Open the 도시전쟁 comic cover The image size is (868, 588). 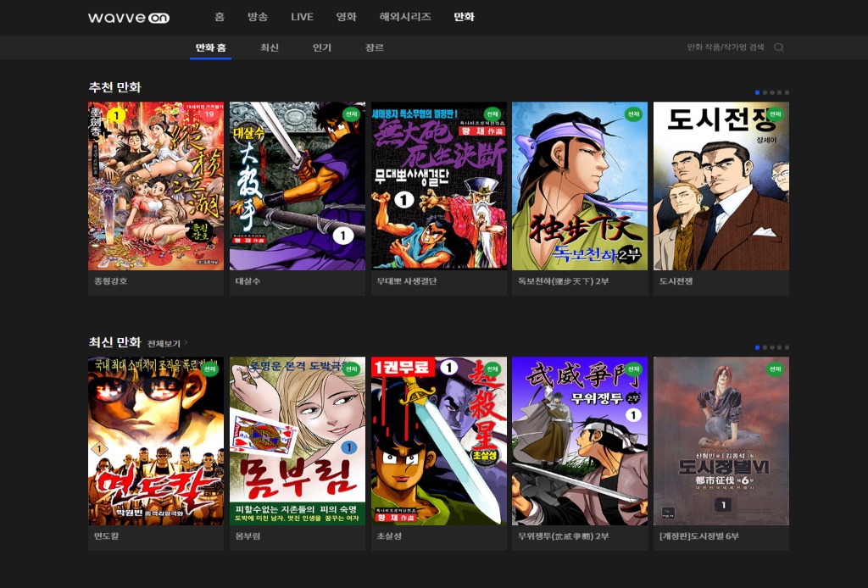(721, 186)
